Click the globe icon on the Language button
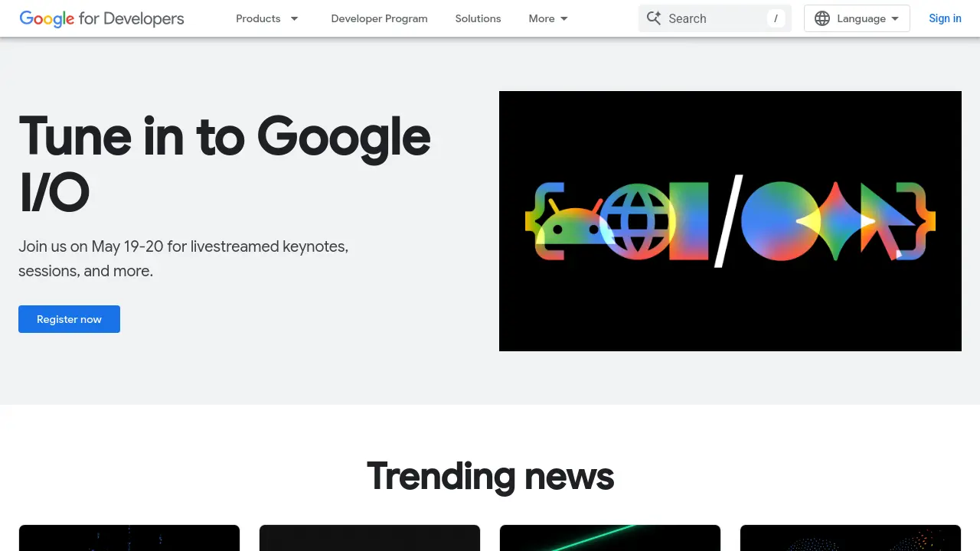The width and height of the screenshot is (980, 551). coord(822,18)
